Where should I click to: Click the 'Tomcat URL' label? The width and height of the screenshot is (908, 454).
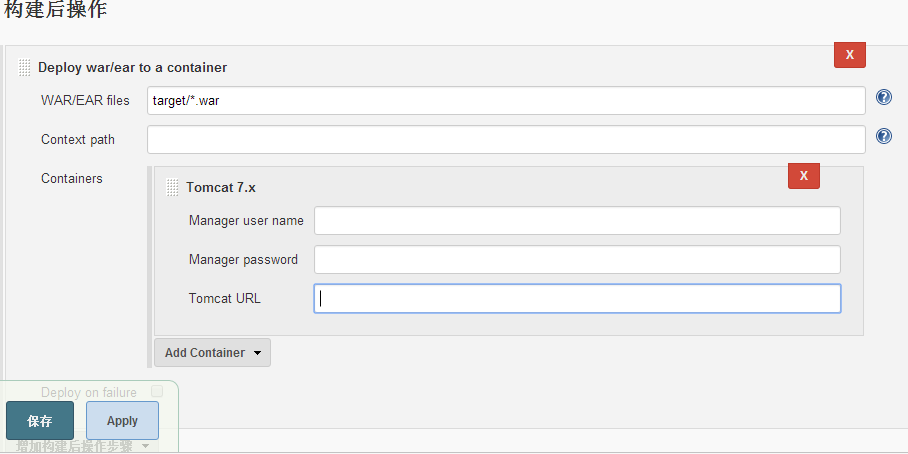[225, 299]
